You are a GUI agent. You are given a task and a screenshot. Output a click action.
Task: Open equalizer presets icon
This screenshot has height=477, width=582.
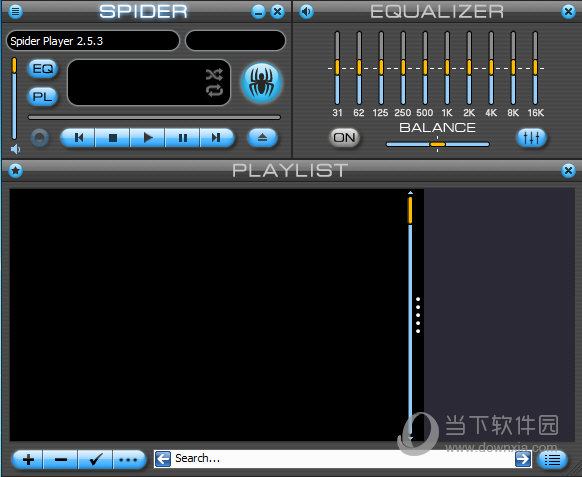tap(531, 138)
